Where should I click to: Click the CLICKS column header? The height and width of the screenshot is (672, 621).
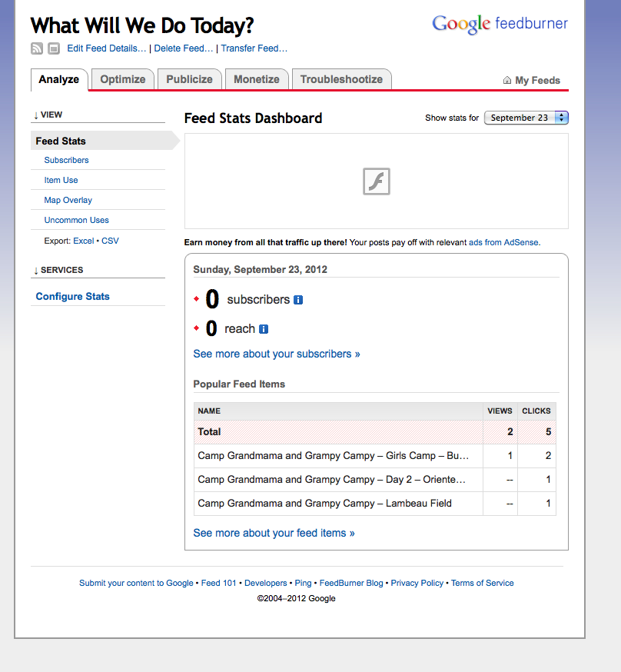[536, 411]
